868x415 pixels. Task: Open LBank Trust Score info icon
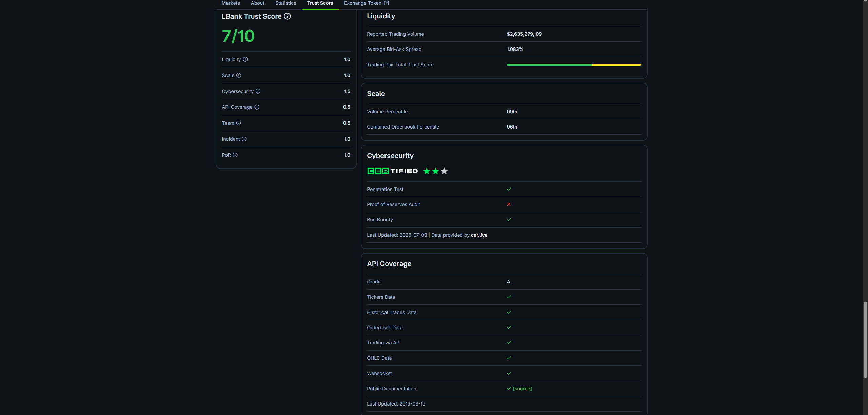point(287,16)
